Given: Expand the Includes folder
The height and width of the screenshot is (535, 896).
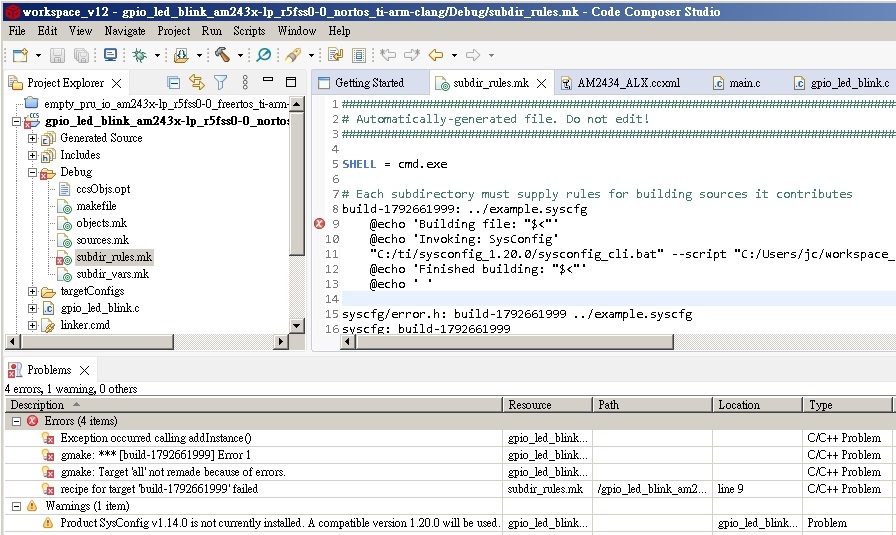Looking at the screenshot, I should tap(33, 155).
